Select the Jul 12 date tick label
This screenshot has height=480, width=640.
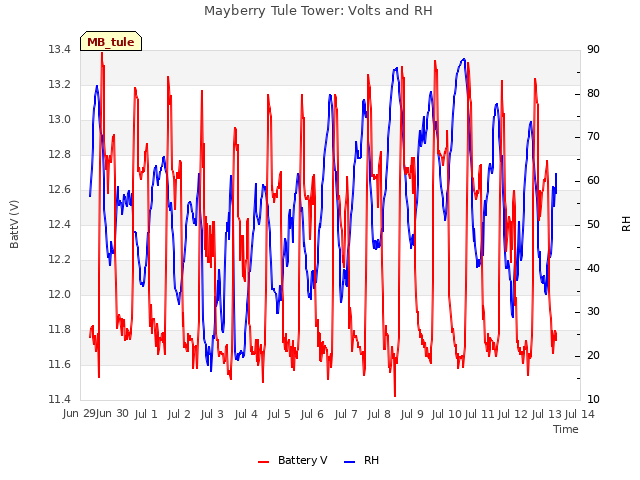[x=513, y=414]
